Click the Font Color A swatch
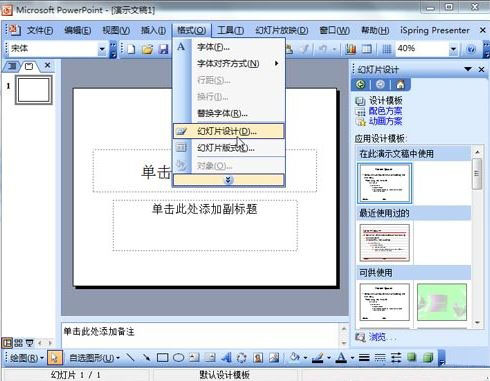This screenshot has height=381, width=490. tap(342, 358)
